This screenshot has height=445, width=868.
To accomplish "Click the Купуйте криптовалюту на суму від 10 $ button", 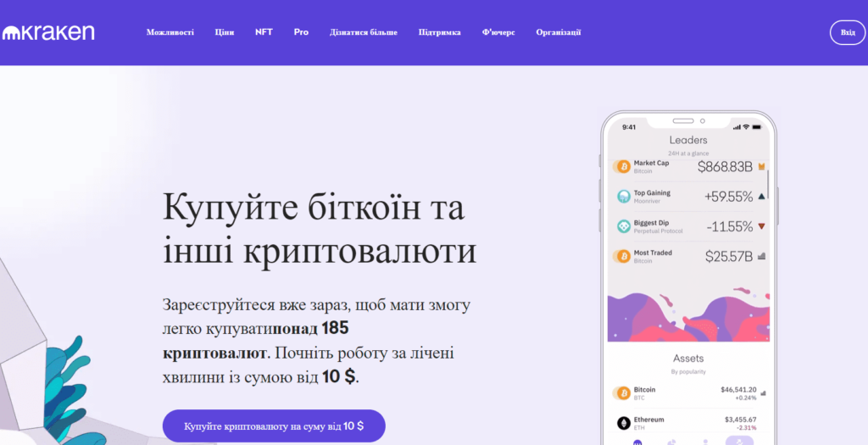I will [274, 426].
